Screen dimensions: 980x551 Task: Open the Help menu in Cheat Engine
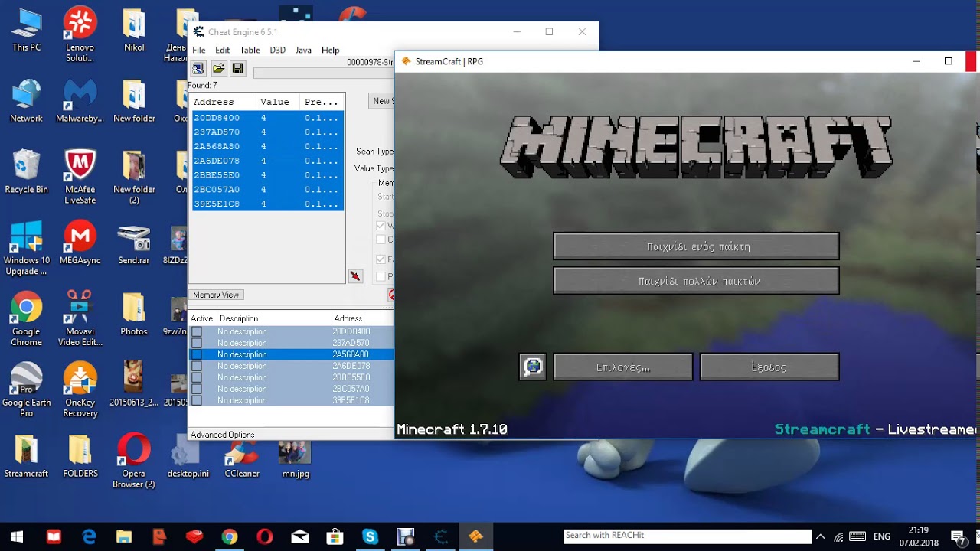pyautogui.click(x=331, y=50)
